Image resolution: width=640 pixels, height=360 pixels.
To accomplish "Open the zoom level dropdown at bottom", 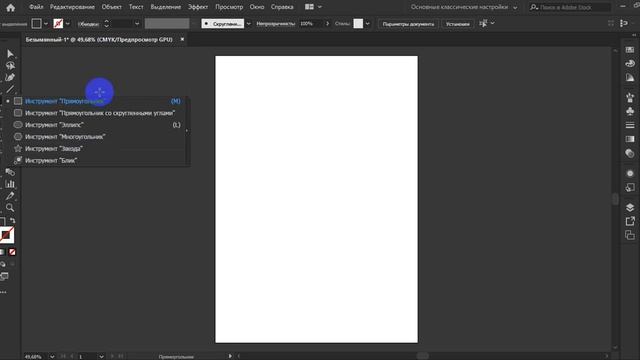I will click(52, 356).
